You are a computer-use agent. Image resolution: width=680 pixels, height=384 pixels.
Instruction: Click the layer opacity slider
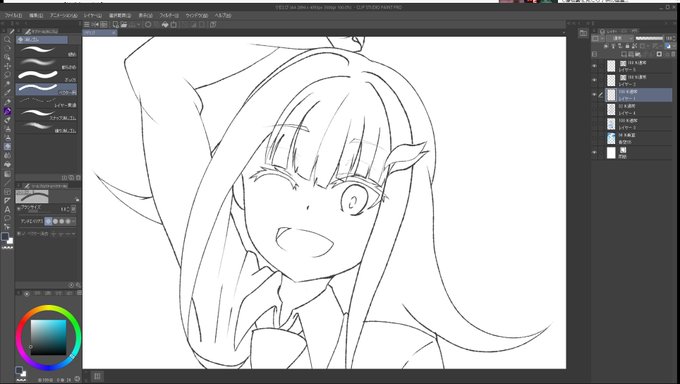[x=649, y=39]
